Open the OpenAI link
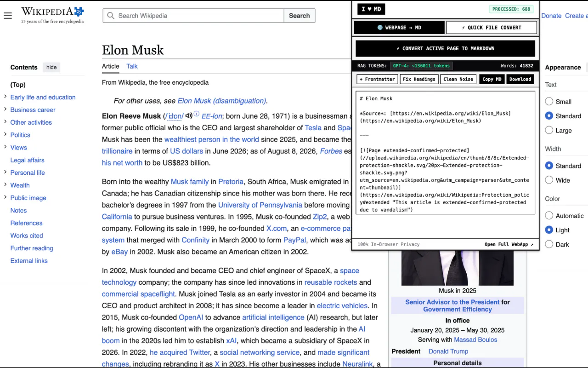The width and height of the screenshot is (588, 368). 191,317
